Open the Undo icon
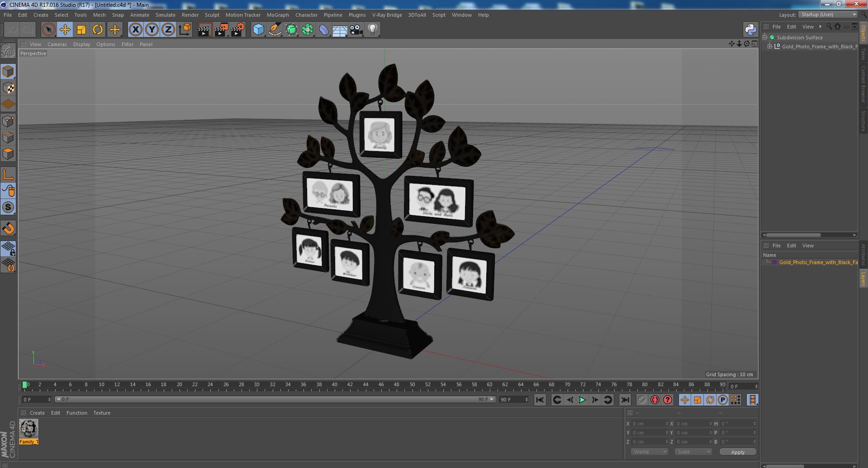 coord(12,30)
